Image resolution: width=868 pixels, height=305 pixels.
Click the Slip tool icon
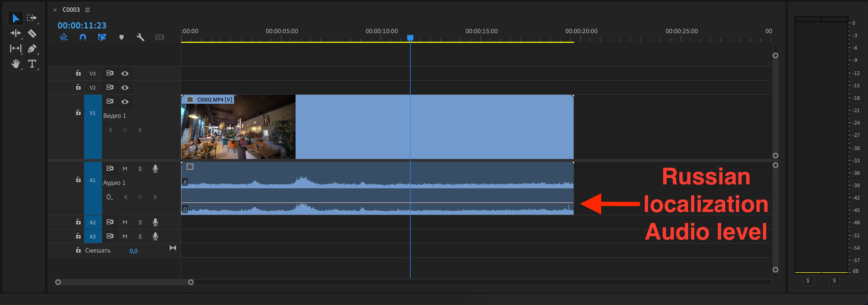click(x=16, y=49)
